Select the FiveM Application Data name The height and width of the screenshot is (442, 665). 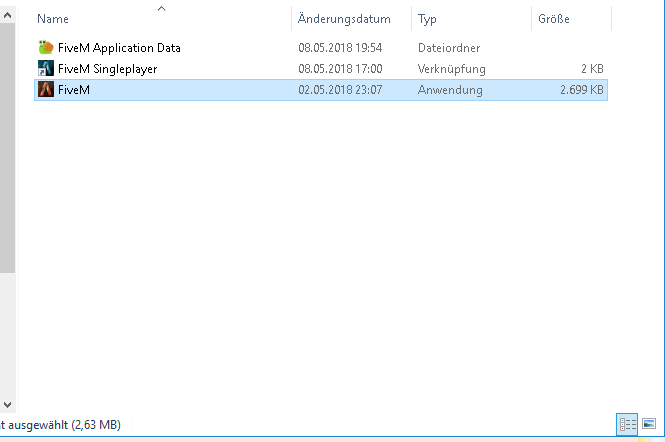(119, 48)
